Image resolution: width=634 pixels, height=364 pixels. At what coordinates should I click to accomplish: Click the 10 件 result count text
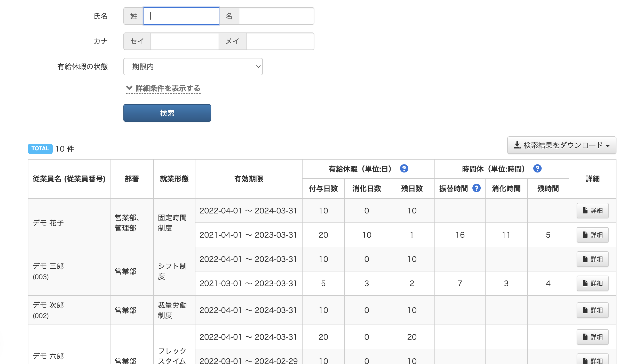65,149
